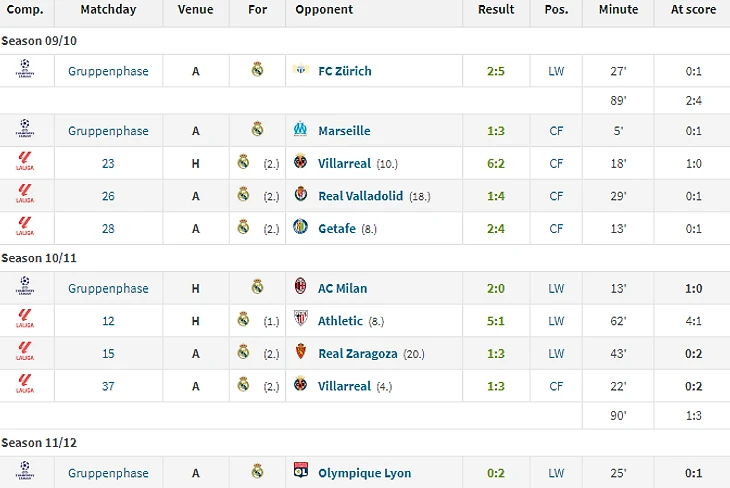The width and height of the screenshot is (730, 488).
Task: Click the Real Madrid crest in the Athletic row
Action: pyautogui.click(x=243, y=319)
